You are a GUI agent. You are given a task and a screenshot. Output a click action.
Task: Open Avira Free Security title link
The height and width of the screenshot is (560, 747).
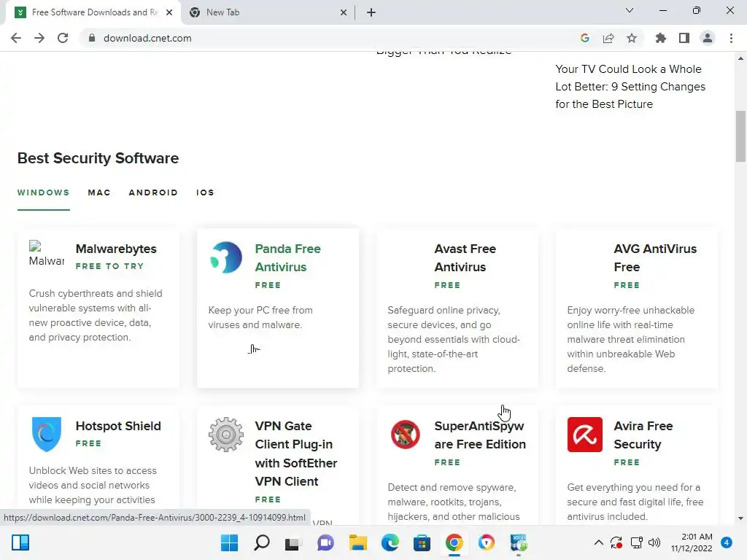[643, 435]
